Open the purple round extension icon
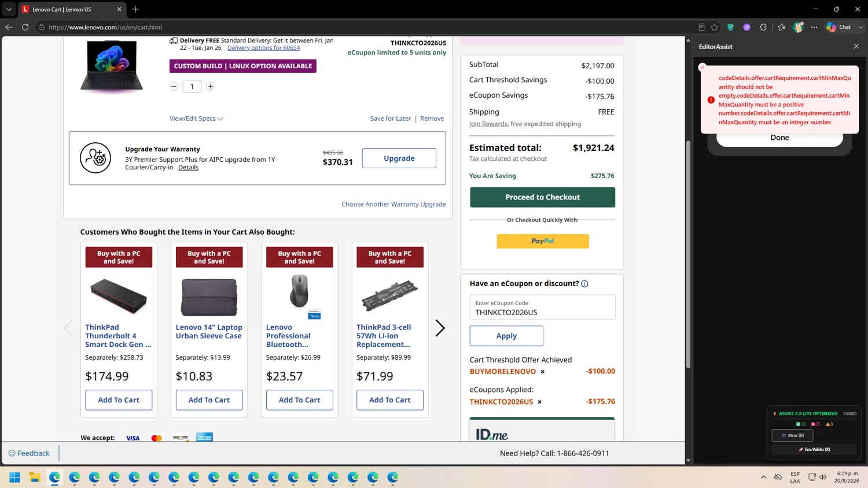The width and height of the screenshot is (868, 488). 747,27
